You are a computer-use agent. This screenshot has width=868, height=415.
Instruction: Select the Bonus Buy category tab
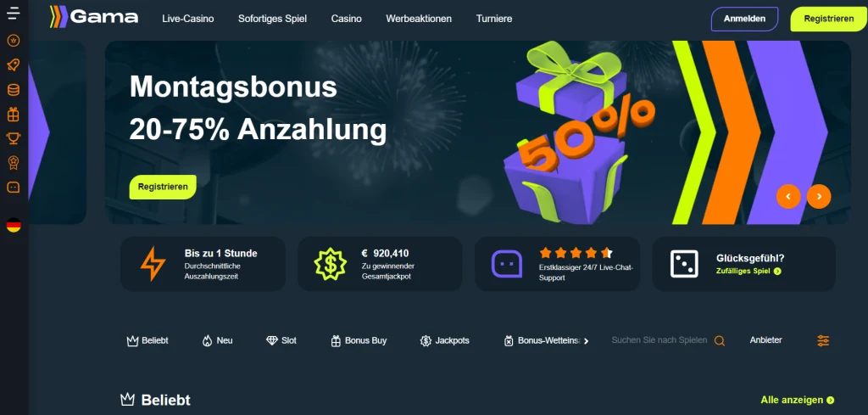tap(359, 341)
